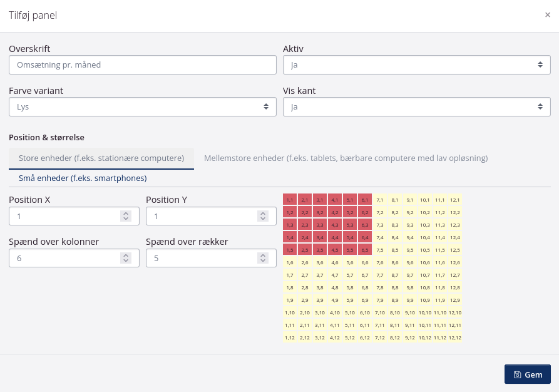This screenshot has height=392, width=559.
Task: Switch to Store enheder tab
Action: click(x=101, y=158)
